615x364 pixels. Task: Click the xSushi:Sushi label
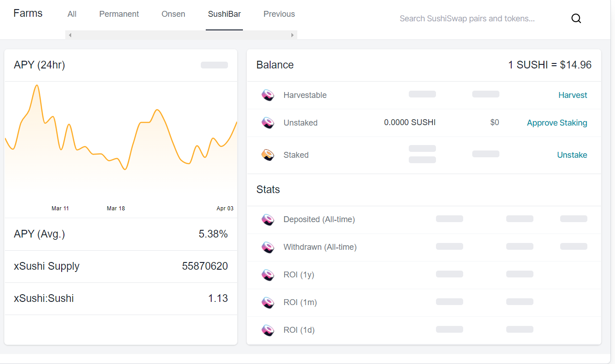pyautogui.click(x=44, y=299)
